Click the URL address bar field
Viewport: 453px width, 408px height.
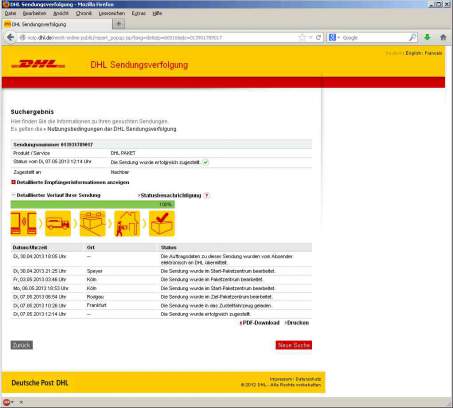158,38
